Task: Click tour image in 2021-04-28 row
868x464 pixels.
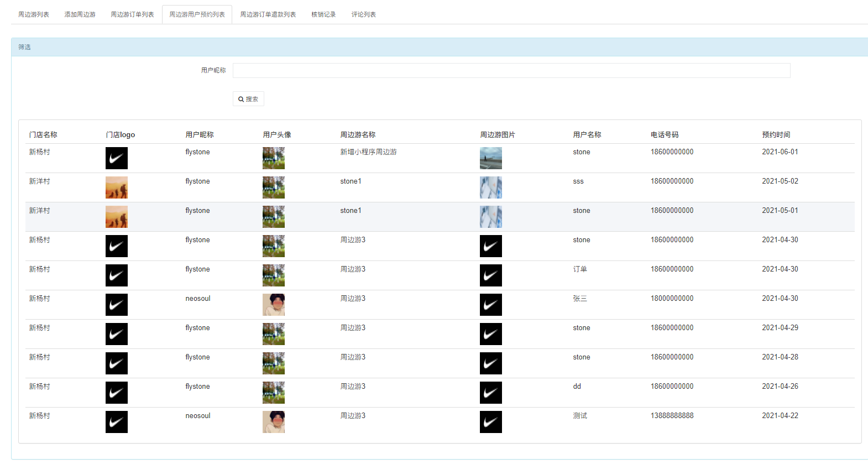Action: (x=491, y=363)
